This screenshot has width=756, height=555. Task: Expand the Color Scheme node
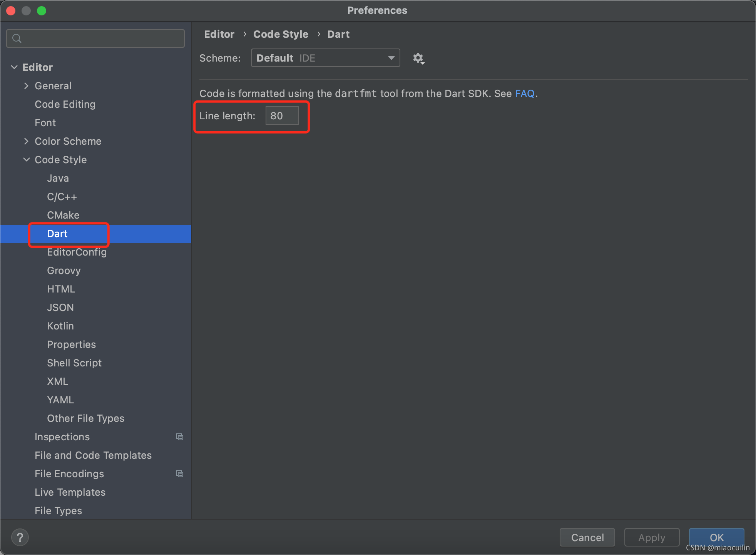click(x=26, y=141)
